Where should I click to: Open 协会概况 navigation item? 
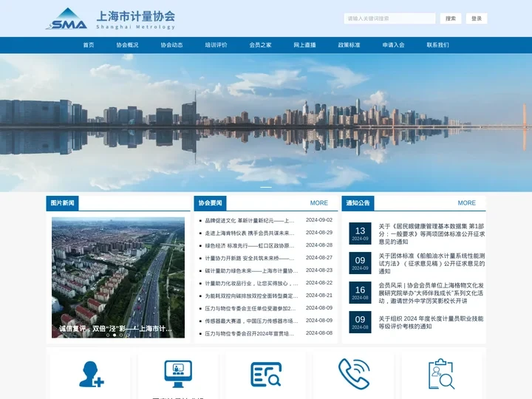tap(127, 45)
